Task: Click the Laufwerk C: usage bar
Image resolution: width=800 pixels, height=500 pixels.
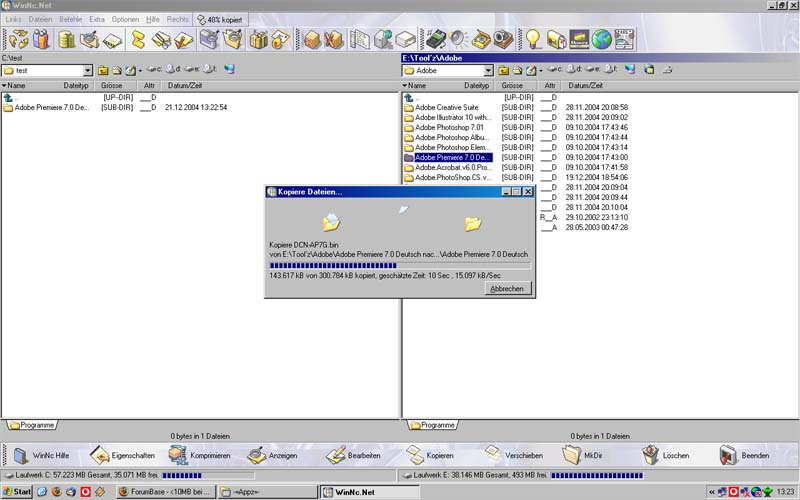Action: [x=208, y=475]
